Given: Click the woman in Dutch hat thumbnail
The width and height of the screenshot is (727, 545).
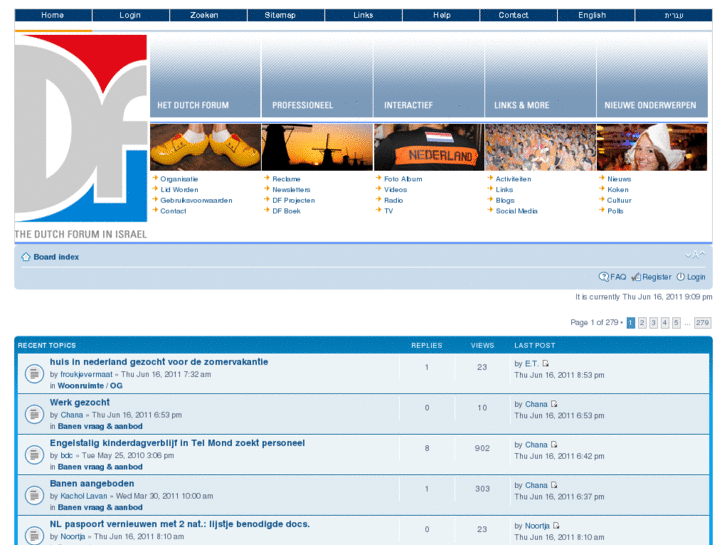Looking at the screenshot, I should tap(652, 147).
